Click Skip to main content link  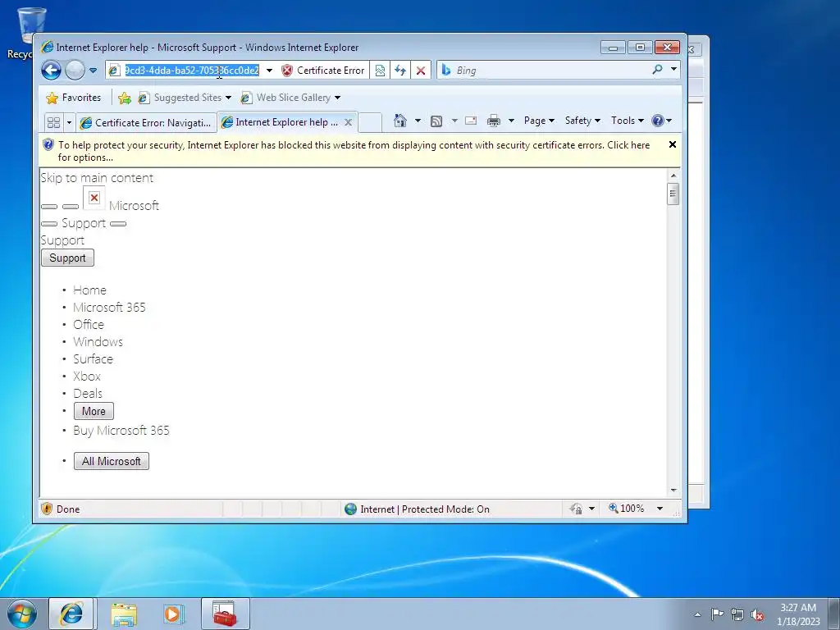pos(97,178)
